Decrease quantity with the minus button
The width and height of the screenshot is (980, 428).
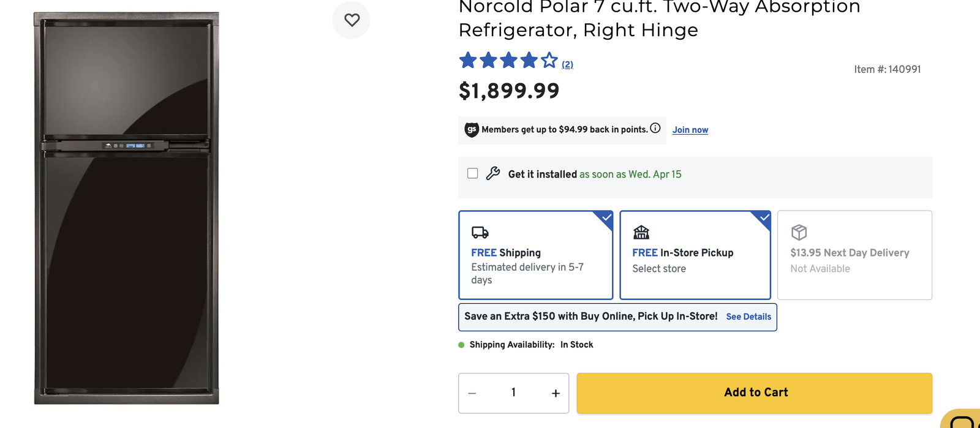[x=472, y=393]
